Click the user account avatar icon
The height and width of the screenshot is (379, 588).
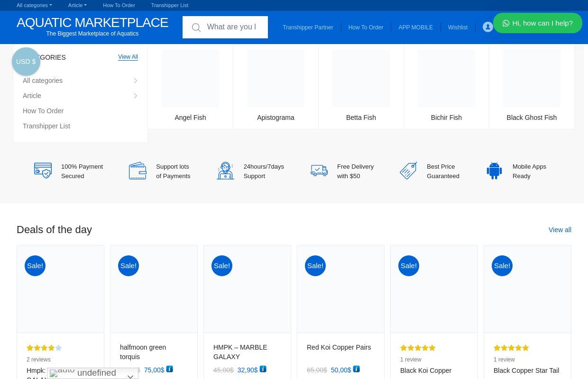coord(487,27)
